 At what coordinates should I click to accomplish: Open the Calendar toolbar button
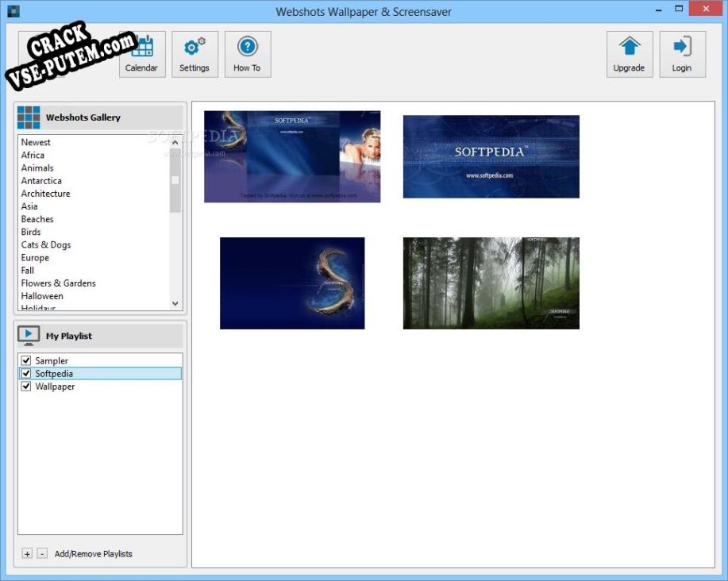(142, 54)
